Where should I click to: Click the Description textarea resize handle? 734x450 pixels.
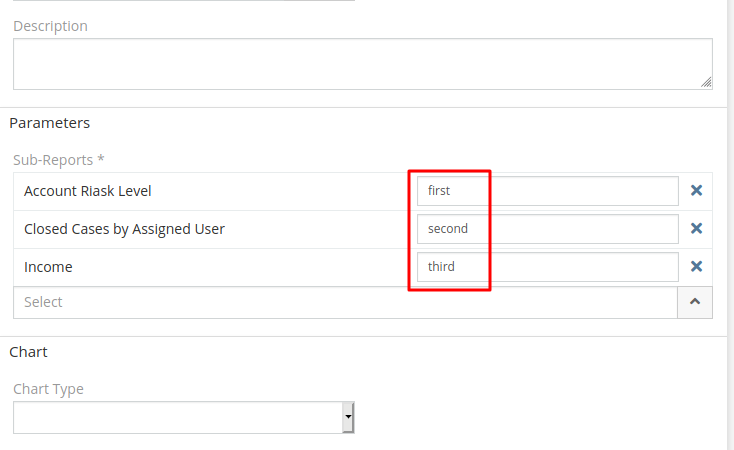tap(707, 83)
